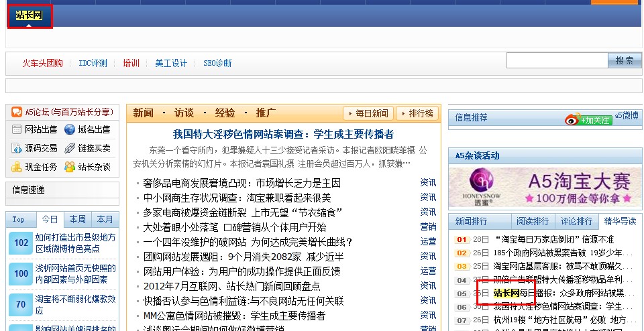
Task: Click into the search text field
Action: click(557, 60)
